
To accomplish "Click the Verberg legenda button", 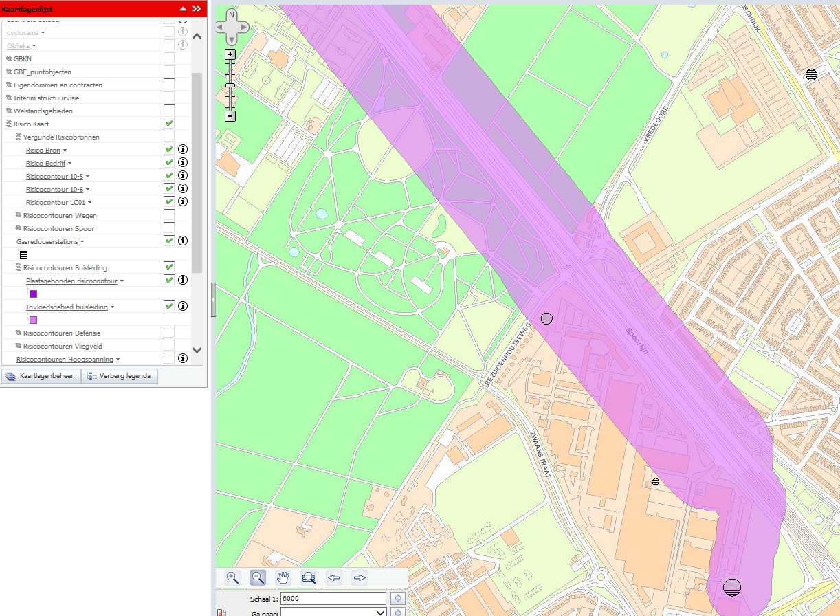I will [x=120, y=376].
